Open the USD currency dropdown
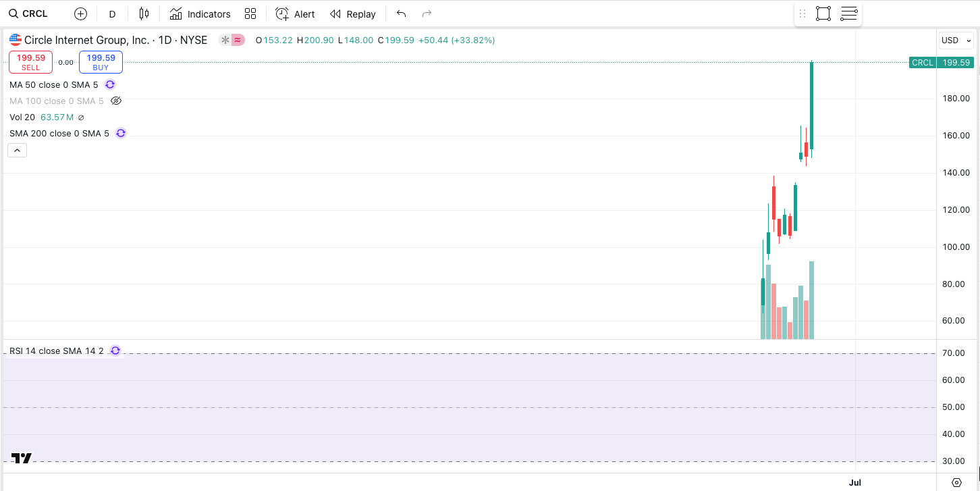Screen dimensions: 980x491 pos(956,41)
